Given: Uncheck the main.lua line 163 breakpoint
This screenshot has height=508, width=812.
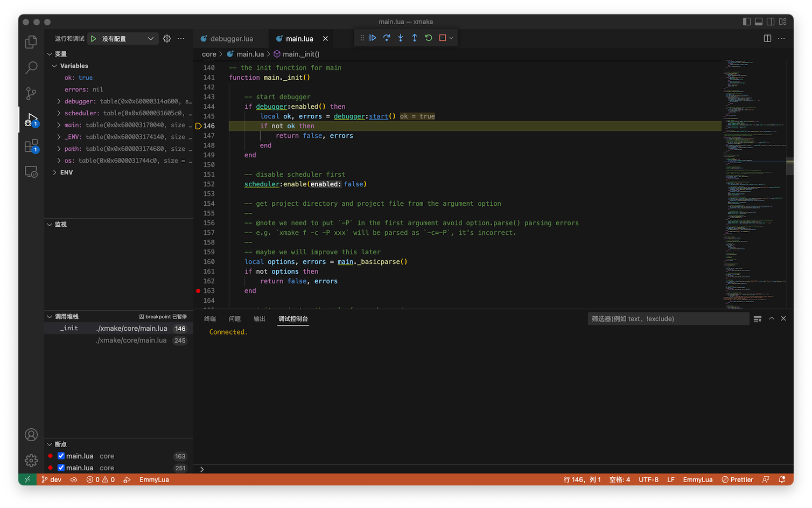Looking at the screenshot, I should point(61,456).
